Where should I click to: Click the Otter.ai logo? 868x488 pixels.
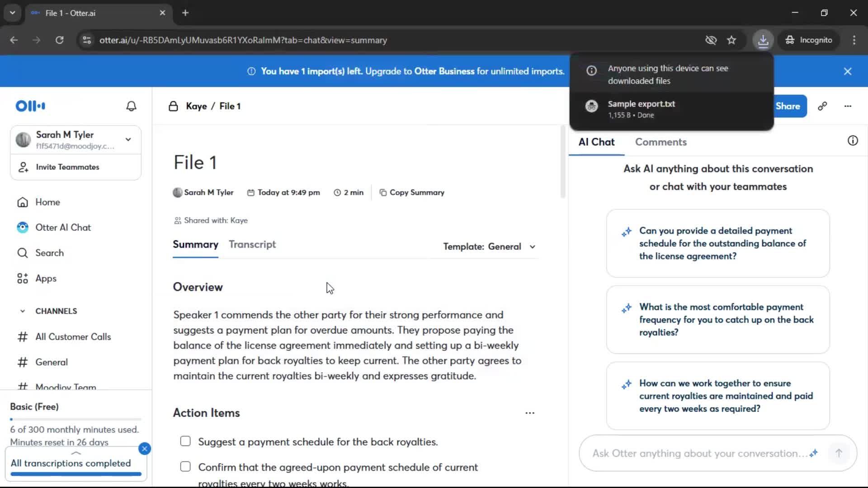30,106
